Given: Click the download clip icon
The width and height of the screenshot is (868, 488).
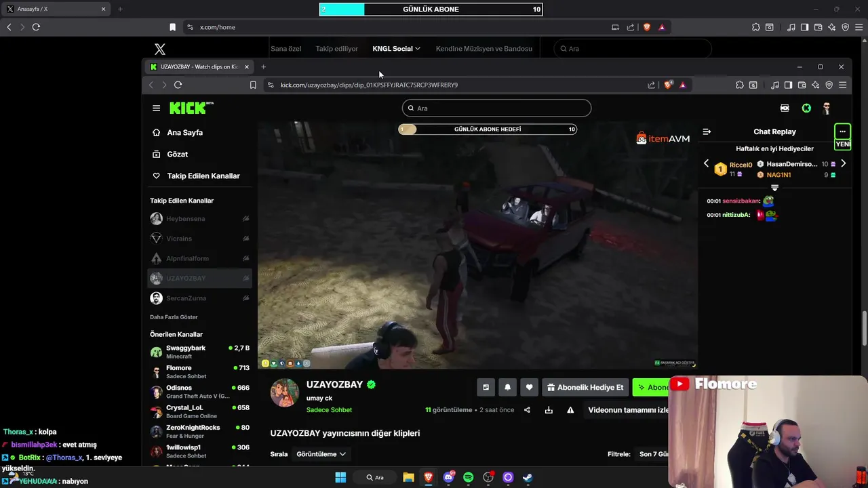Looking at the screenshot, I should coord(549,410).
